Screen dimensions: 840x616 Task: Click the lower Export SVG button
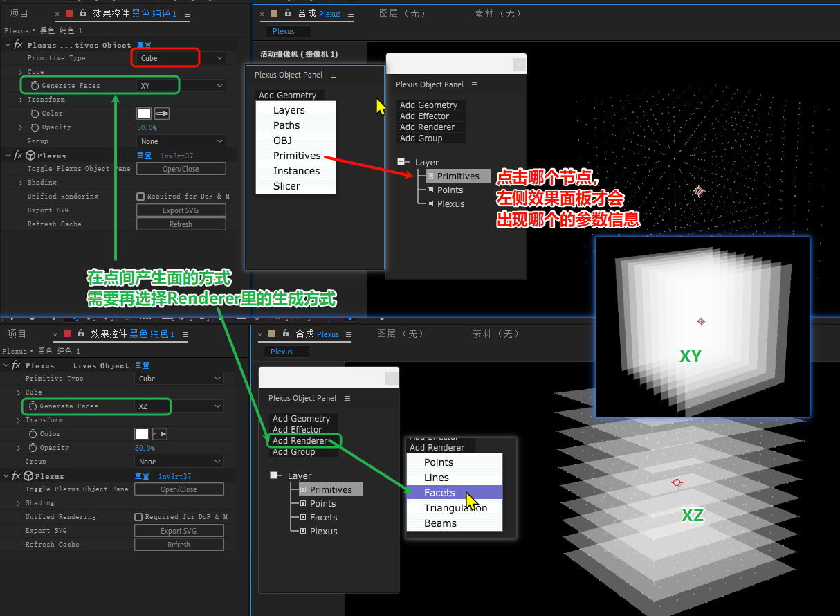coord(179,531)
